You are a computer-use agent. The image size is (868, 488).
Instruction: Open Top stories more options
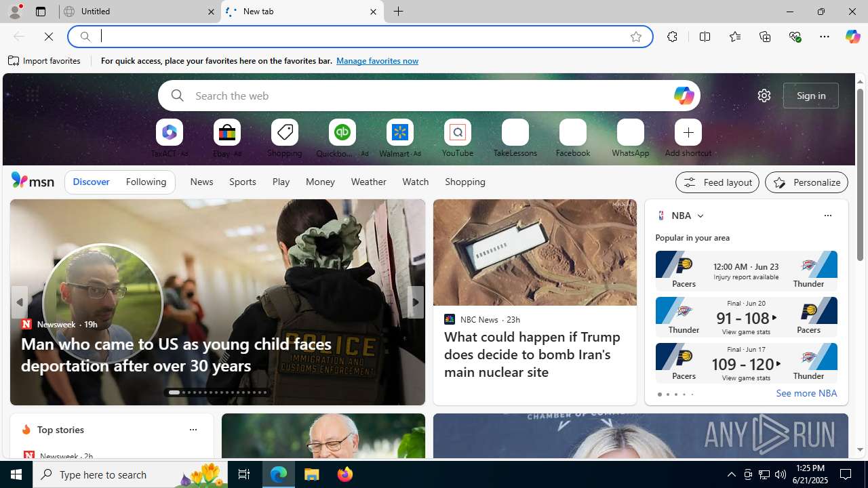(x=193, y=430)
